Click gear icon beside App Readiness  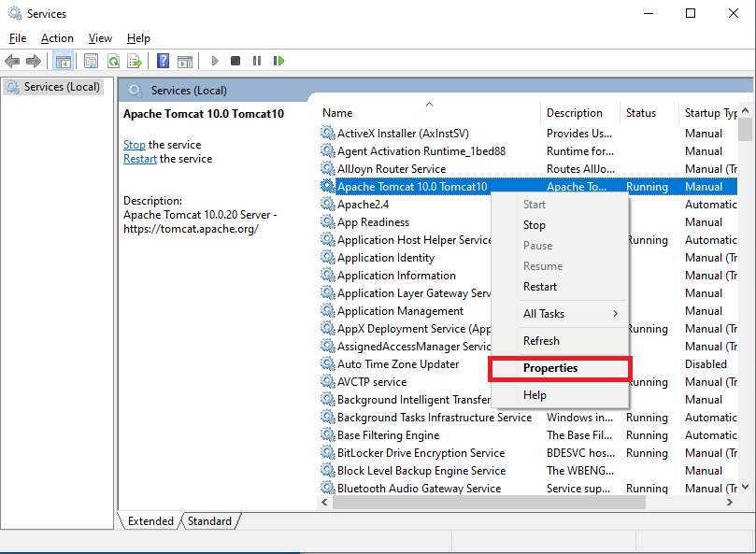coord(328,221)
